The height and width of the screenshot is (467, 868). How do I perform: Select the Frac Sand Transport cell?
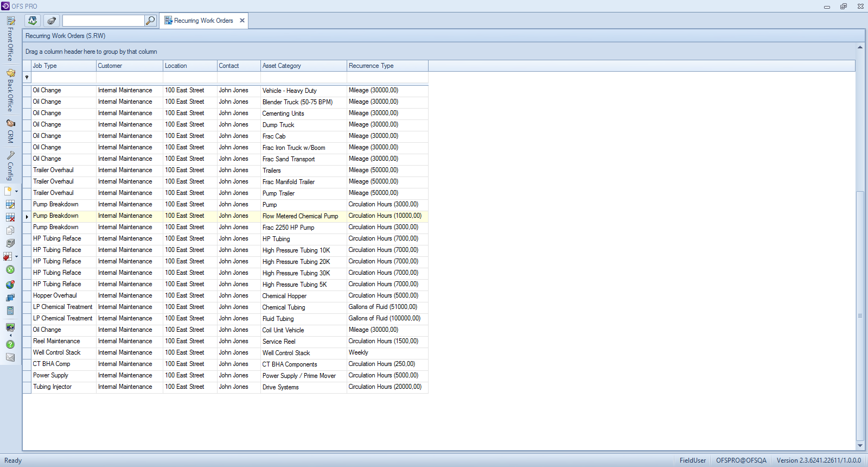pos(304,159)
